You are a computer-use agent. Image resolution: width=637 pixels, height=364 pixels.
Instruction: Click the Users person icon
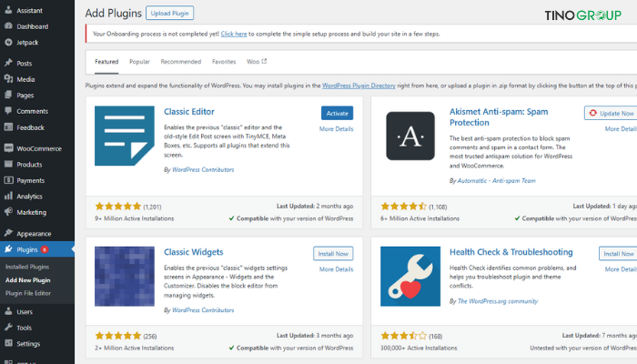tap(8, 311)
